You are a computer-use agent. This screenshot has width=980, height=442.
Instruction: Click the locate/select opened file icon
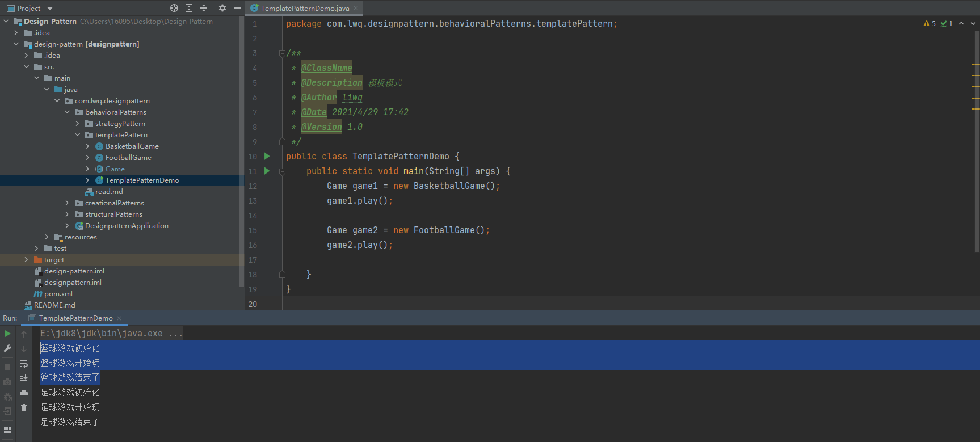click(x=174, y=8)
